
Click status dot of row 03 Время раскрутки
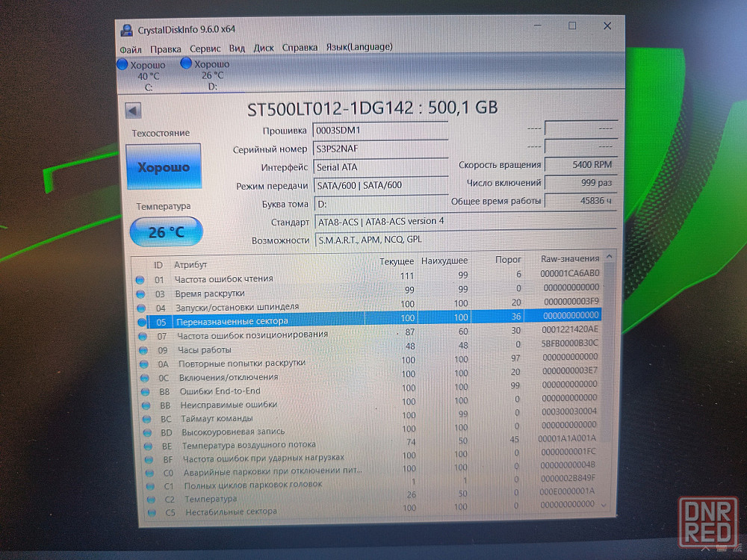[x=140, y=293]
